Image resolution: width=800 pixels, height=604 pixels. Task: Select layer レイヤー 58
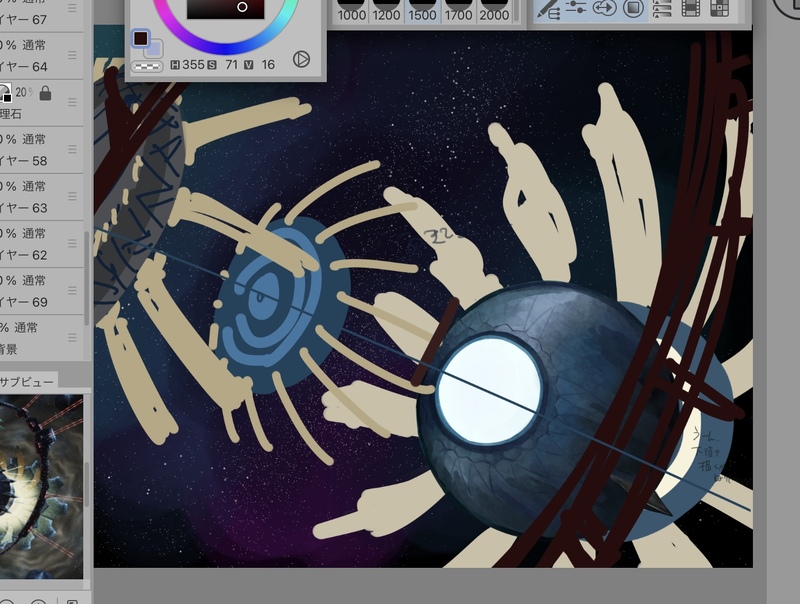click(x=41, y=150)
